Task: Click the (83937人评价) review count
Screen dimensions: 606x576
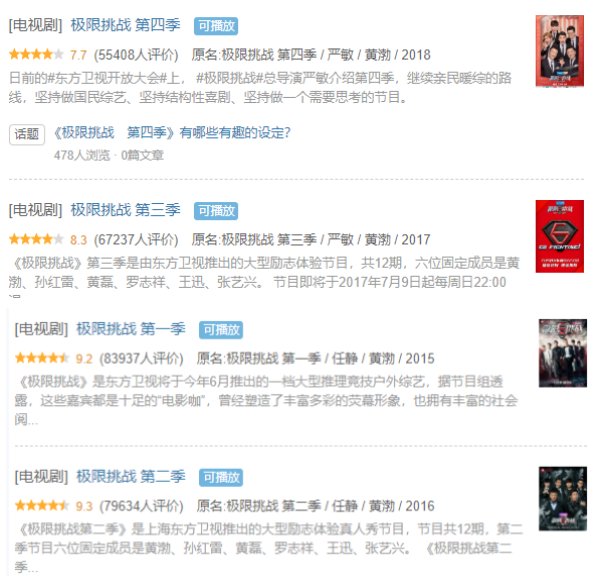Action: tap(141, 359)
